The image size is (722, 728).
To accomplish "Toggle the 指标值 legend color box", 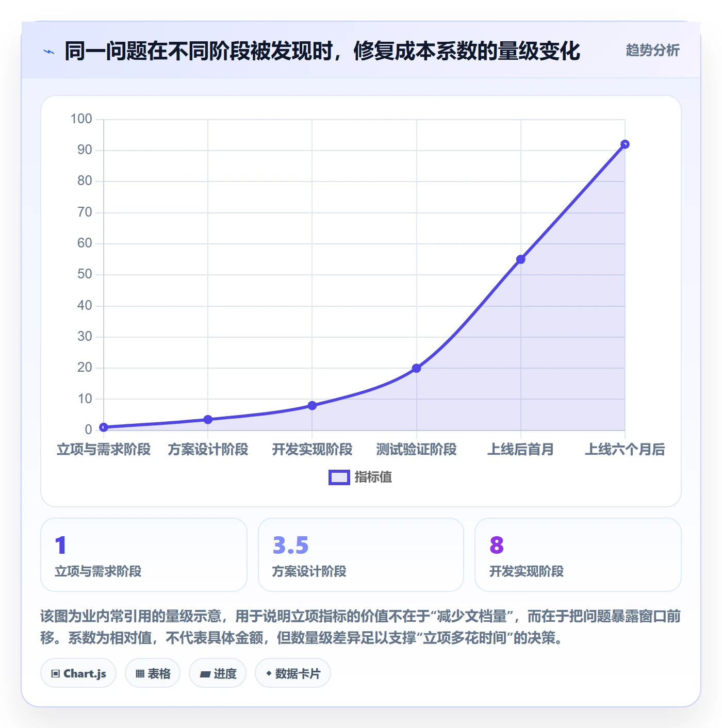I will tap(339, 477).
